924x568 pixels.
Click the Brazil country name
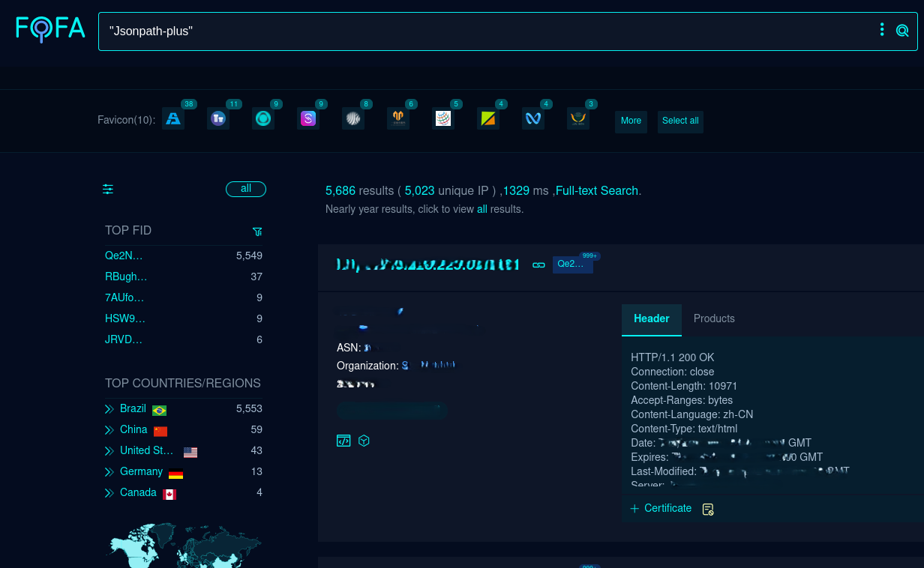[x=133, y=408]
